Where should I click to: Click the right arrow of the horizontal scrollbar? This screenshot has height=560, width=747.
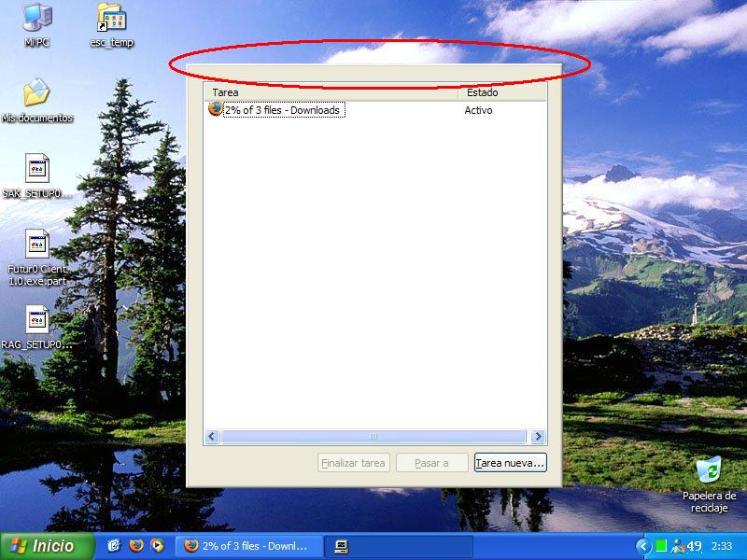(539, 436)
